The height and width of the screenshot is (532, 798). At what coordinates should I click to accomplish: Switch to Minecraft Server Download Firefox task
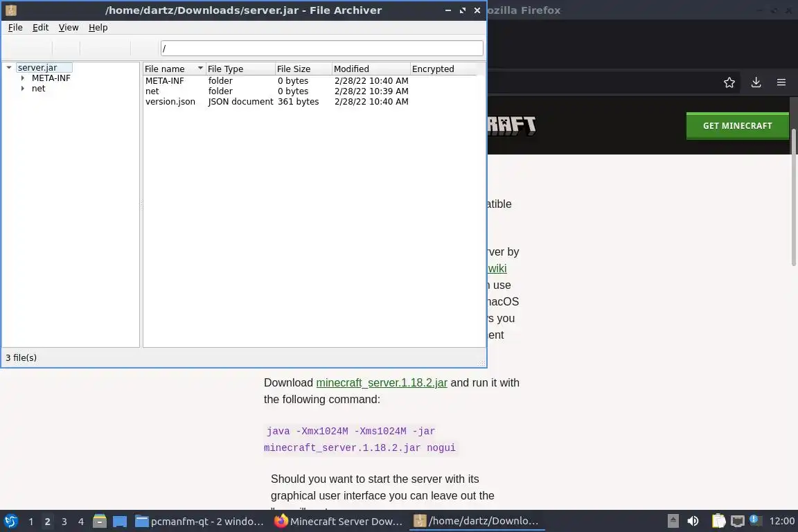click(x=339, y=522)
